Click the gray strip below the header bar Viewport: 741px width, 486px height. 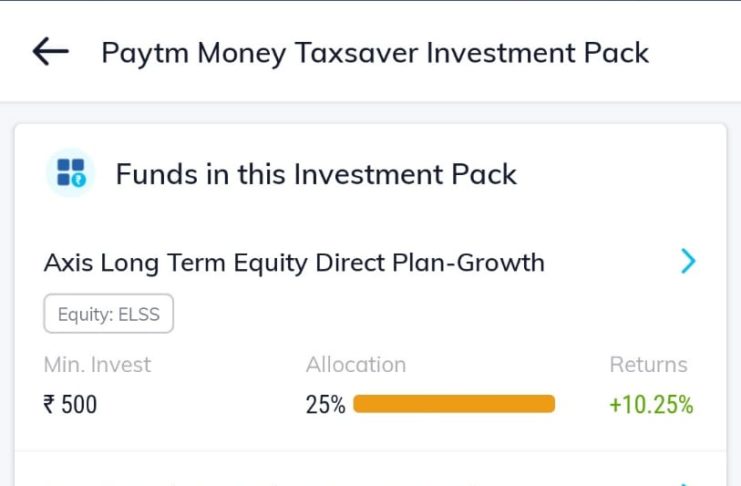[x=370, y=112]
